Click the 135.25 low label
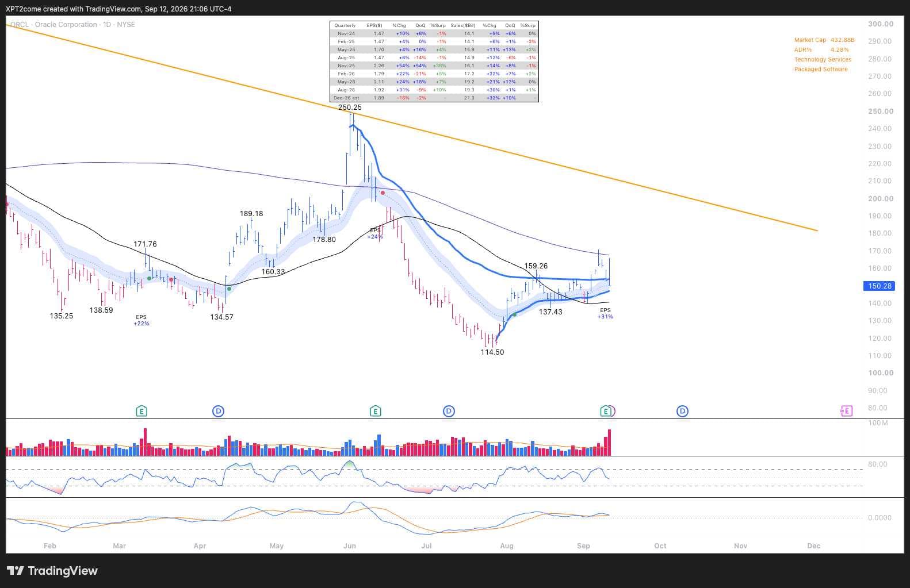Image resolution: width=910 pixels, height=588 pixels. (x=62, y=316)
